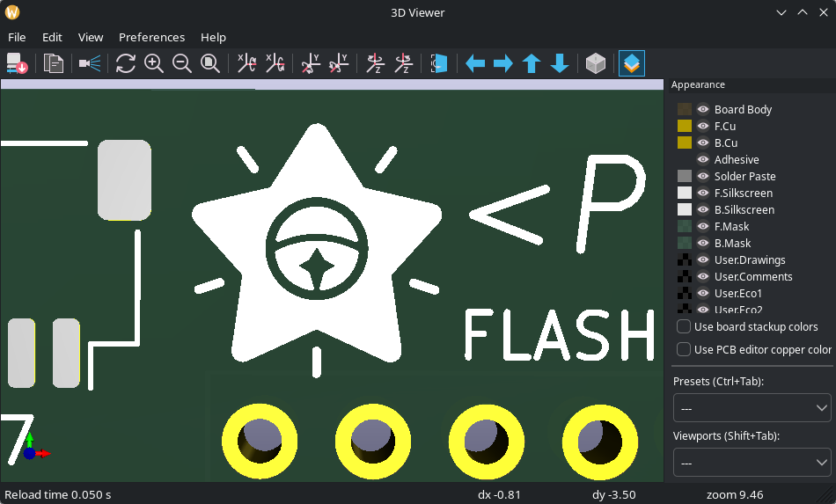
Task: Click the redraw view icon
Action: [125, 63]
